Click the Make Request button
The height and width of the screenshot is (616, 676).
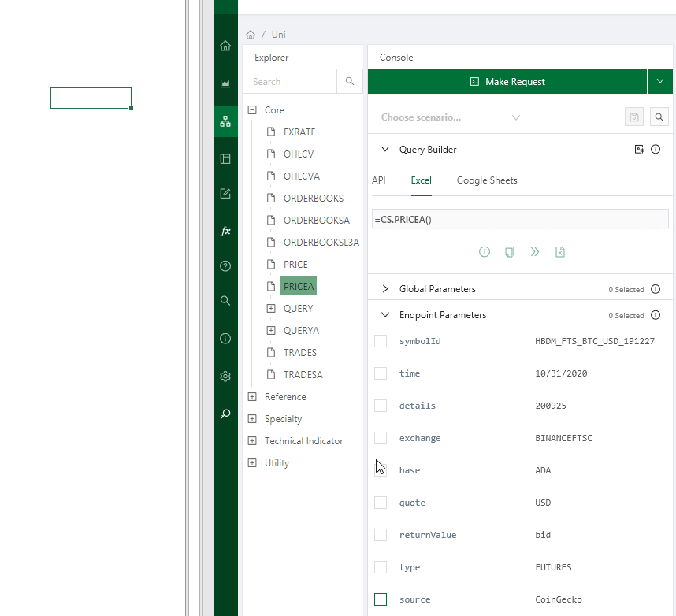507,80
